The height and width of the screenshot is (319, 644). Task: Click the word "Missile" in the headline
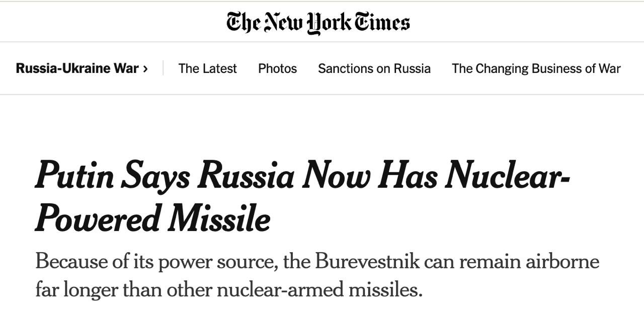tap(219, 219)
